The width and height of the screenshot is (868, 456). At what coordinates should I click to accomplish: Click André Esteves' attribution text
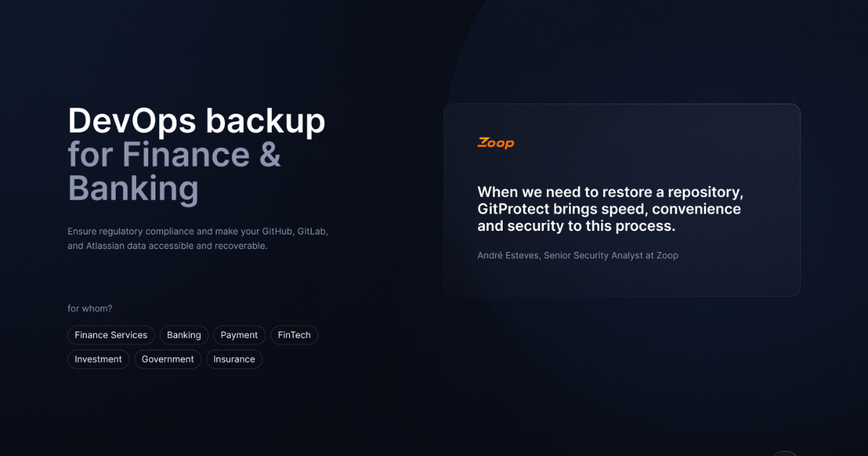tap(577, 255)
